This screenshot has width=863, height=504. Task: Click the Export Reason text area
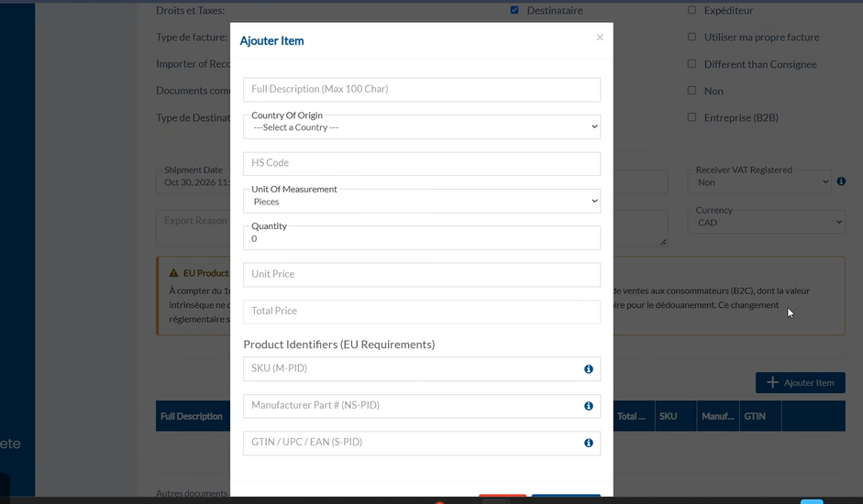click(x=194, y=228)
